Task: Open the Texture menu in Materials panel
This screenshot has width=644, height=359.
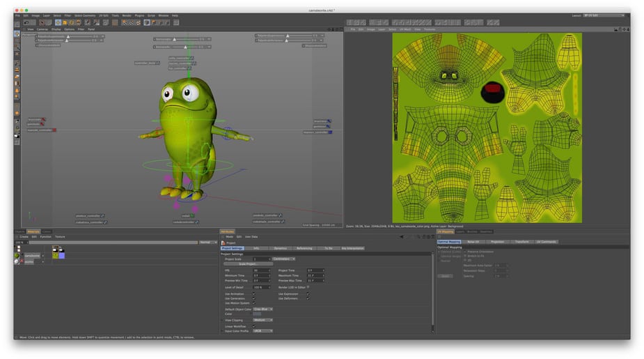Action: [x=60, y=237]
